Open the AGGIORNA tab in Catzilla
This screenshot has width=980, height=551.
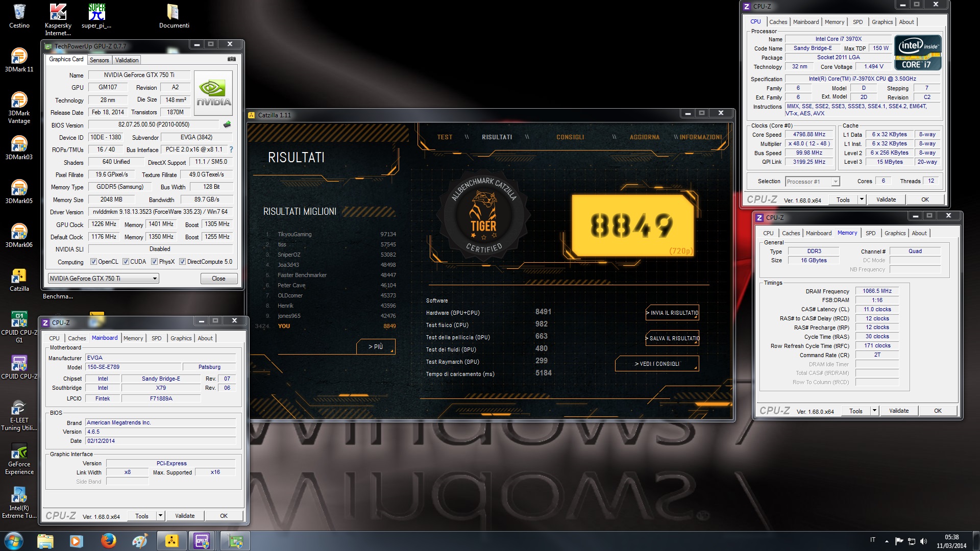point(644,137)
